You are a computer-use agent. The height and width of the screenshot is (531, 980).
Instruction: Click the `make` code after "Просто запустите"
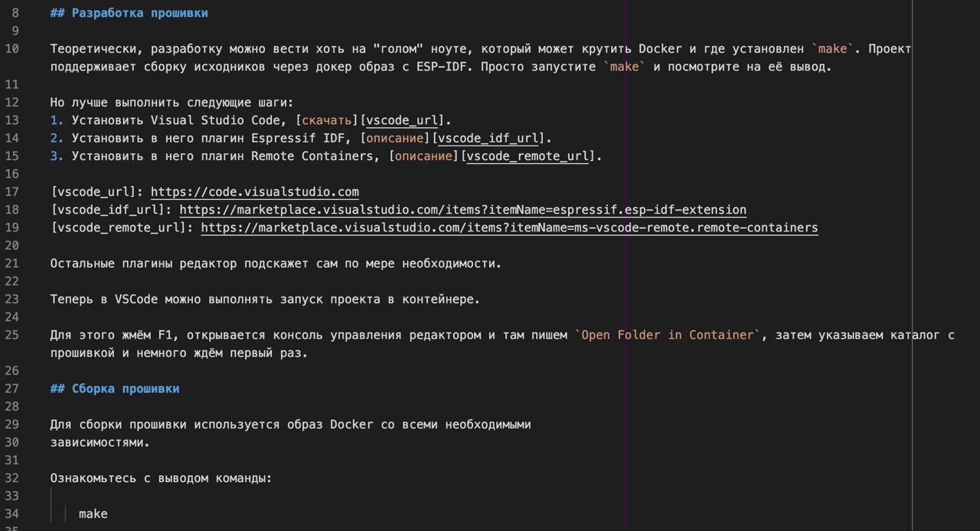624,67
